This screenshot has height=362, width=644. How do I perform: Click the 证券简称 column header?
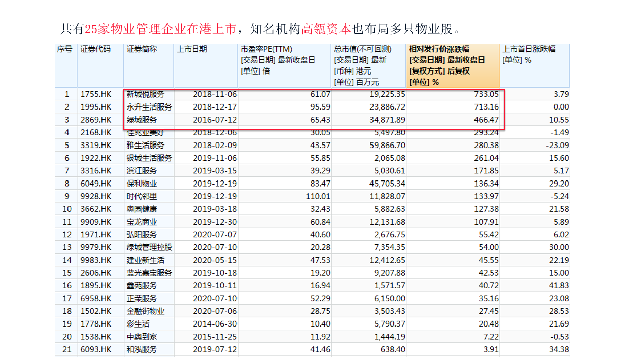[x=142, y=49]
